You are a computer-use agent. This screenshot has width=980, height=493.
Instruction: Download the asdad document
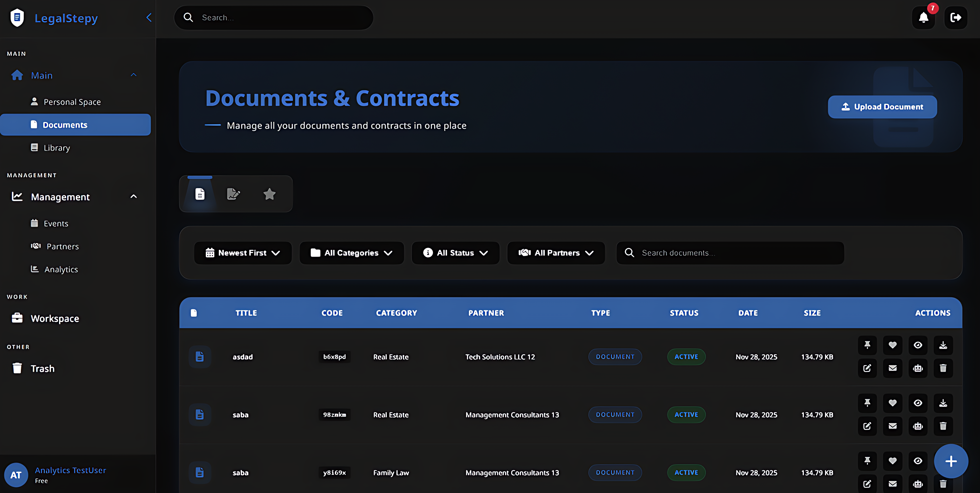943,345
